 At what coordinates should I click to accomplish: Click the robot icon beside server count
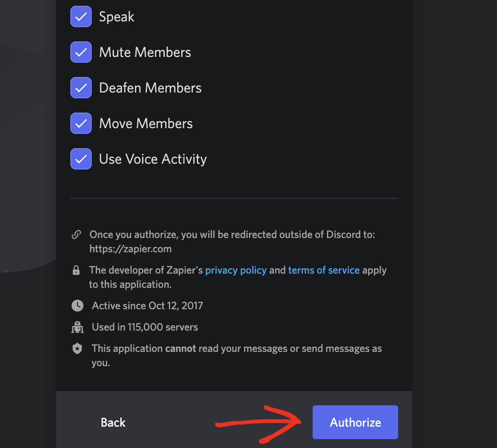coord(77,327)
